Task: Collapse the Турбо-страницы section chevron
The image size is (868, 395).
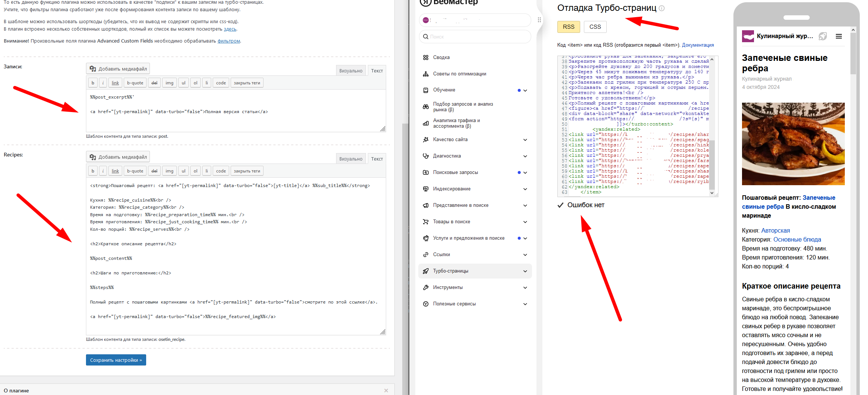Action: [525, 271]
